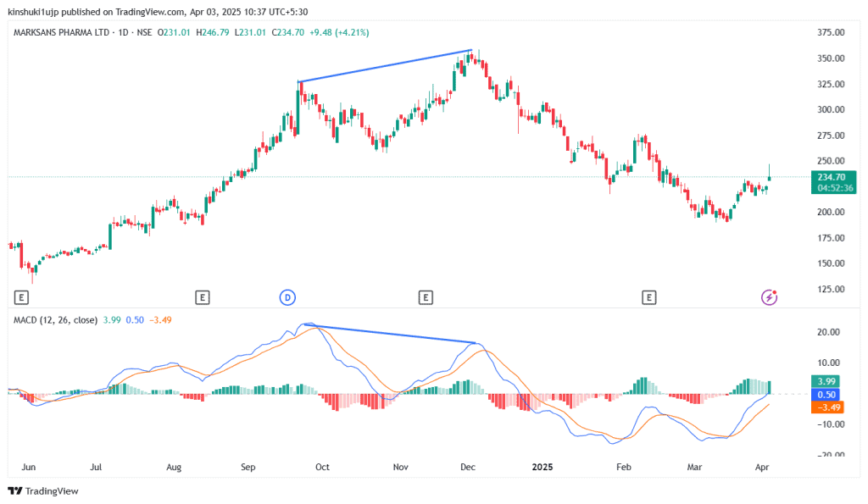Screen dimensions: 868x504
Task: Click the blue D dividend marker
Action: coord(288,297)
